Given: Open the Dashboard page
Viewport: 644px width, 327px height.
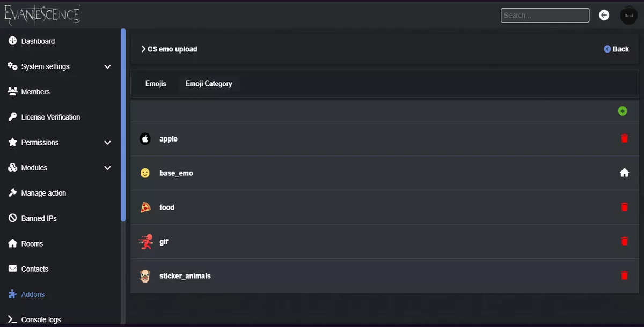Looking at the screenshot, I should [38, 41].
